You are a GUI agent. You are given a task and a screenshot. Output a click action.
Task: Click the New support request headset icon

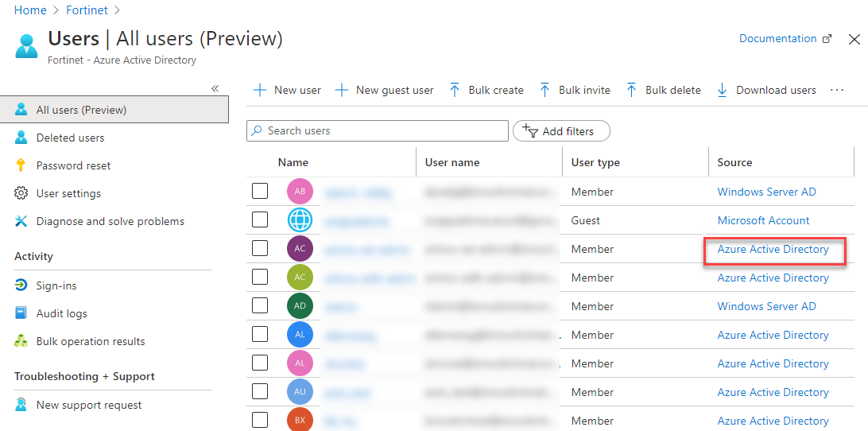(21, 405)
